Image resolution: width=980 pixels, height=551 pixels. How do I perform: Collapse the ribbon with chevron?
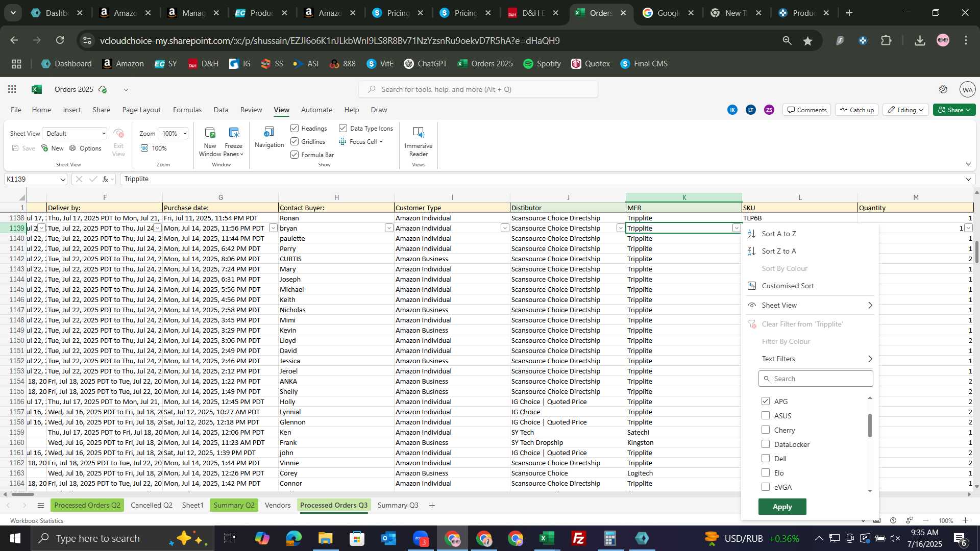click(x=968, y=164)
